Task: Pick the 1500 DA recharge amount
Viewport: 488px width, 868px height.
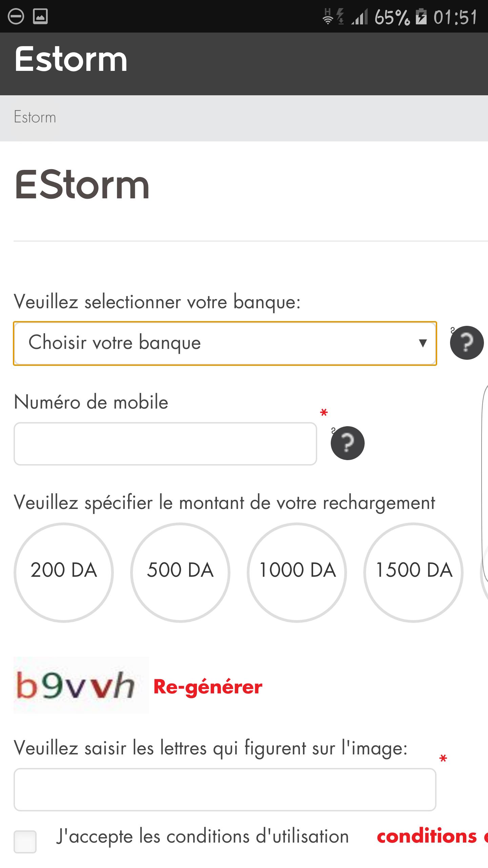Action: click(413, 573)
